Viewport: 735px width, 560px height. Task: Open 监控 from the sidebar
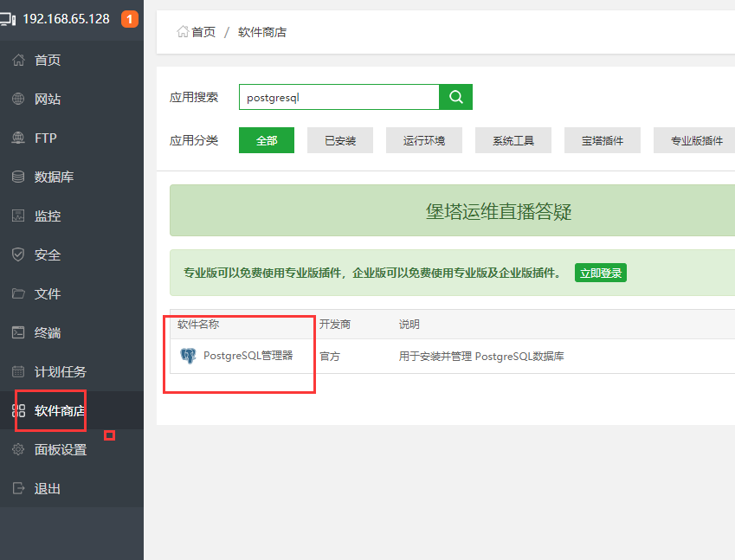[48, 216]
